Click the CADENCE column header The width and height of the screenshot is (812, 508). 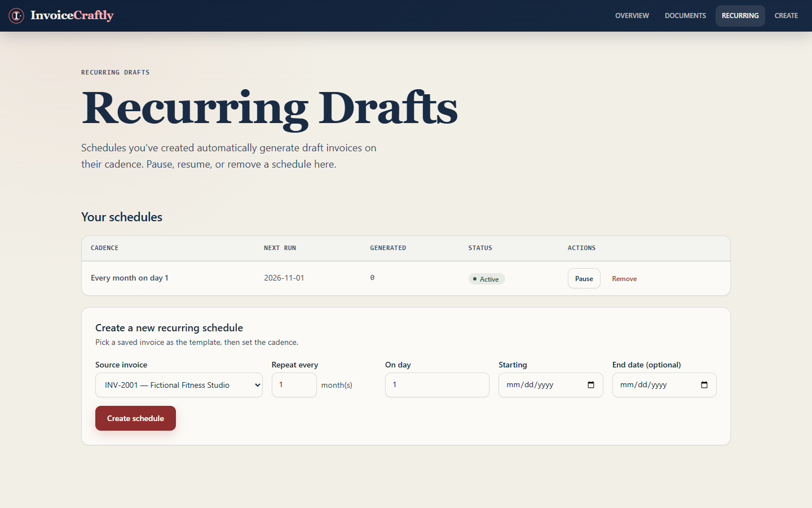[x=105, y=248]
